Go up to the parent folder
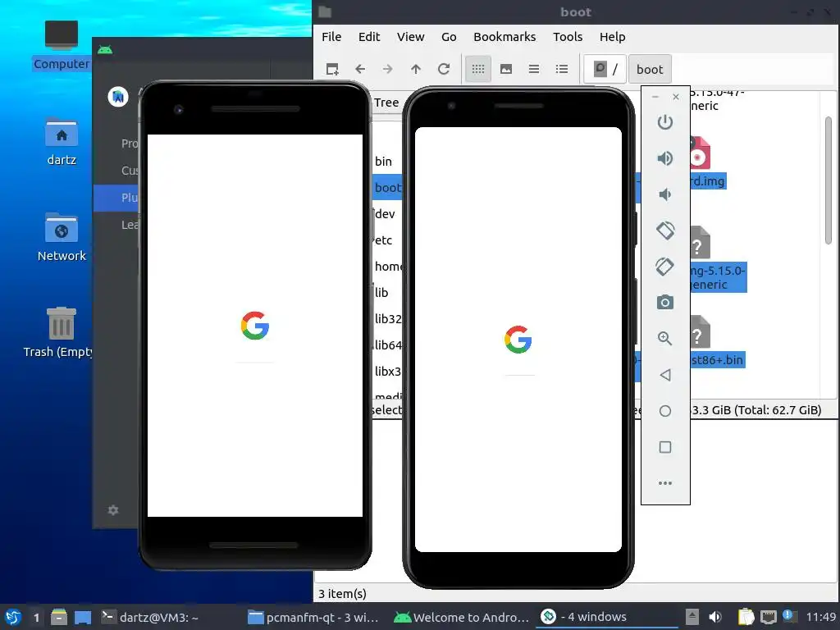Screen dimensions: 840x630 [416, 69]
